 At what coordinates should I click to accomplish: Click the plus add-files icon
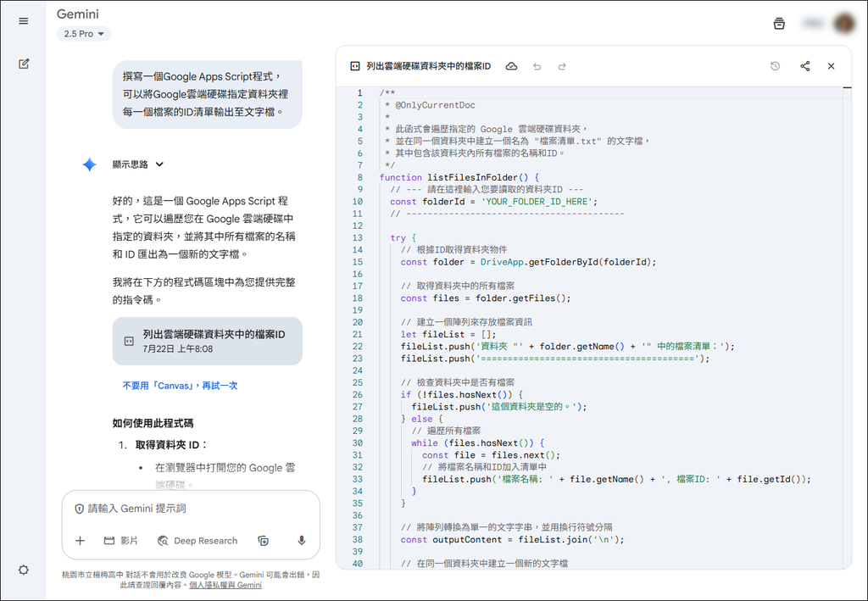pyautogui.click(x=81, y=541)
